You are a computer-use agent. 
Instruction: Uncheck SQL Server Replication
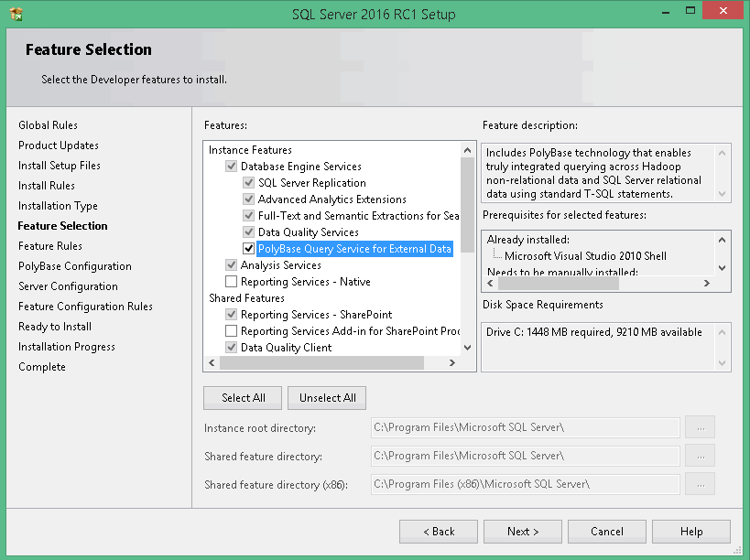coord(247,182)
